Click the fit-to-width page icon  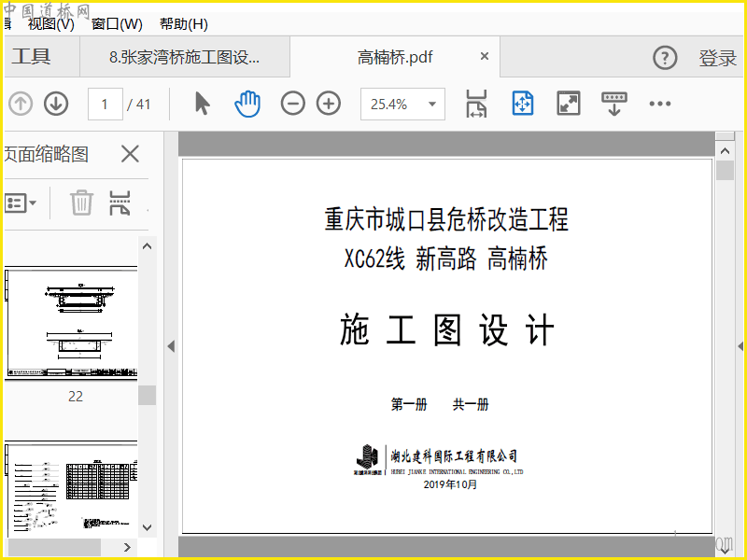476,104
